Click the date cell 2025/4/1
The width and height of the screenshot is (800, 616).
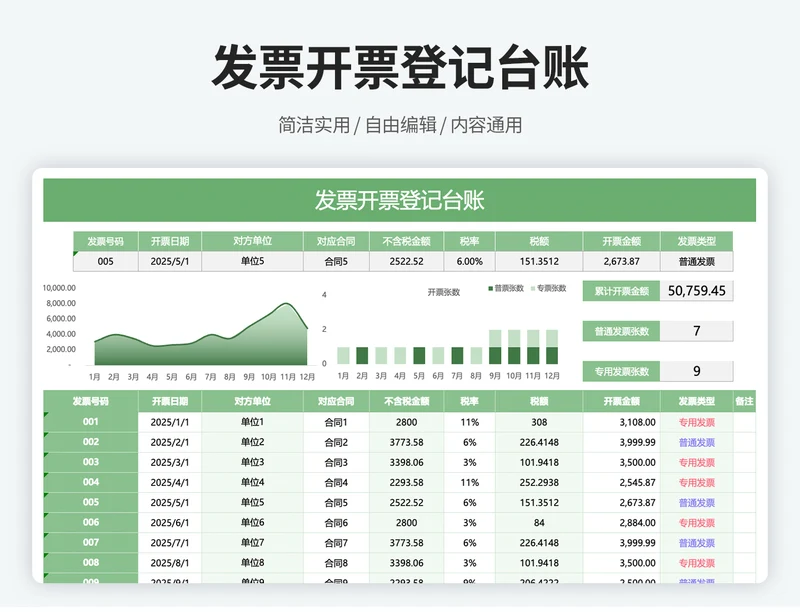tap(169, 482)
